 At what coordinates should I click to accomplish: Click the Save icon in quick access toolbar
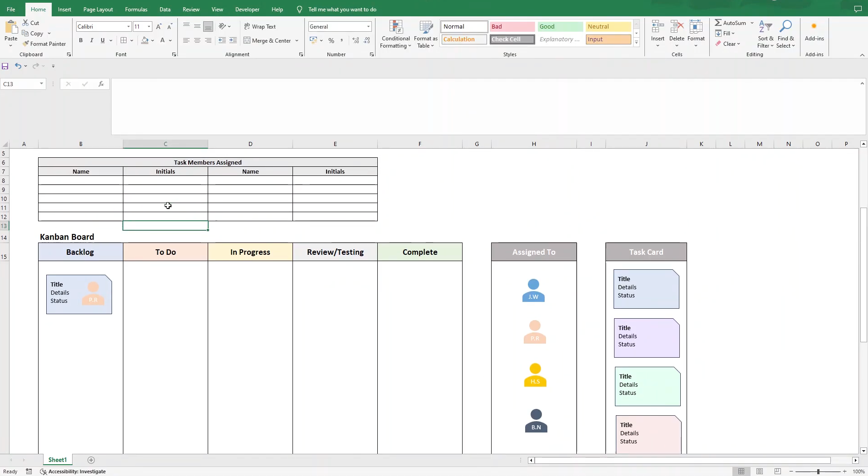tap(5, 66)
